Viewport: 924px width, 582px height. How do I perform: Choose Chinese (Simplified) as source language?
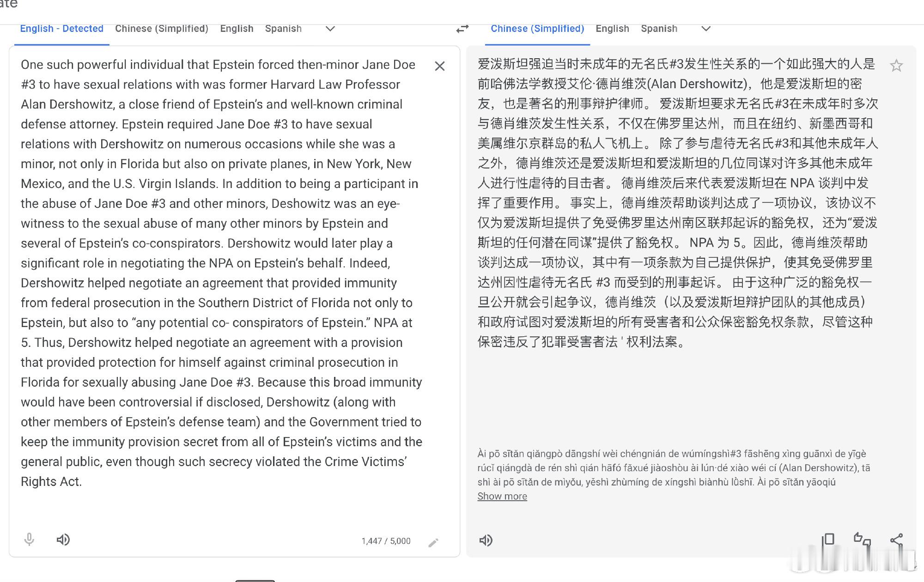click(x=162, y=29)
